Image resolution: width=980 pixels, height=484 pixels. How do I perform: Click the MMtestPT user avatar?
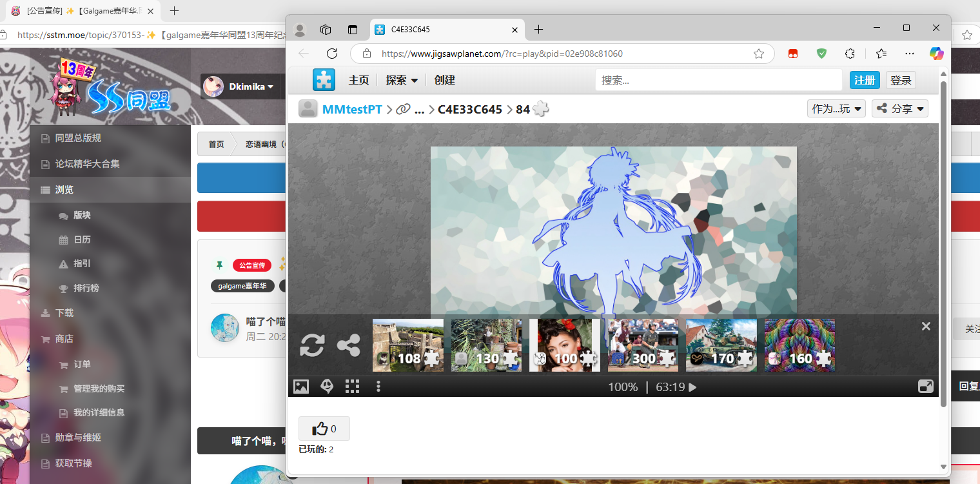point(308,109)
